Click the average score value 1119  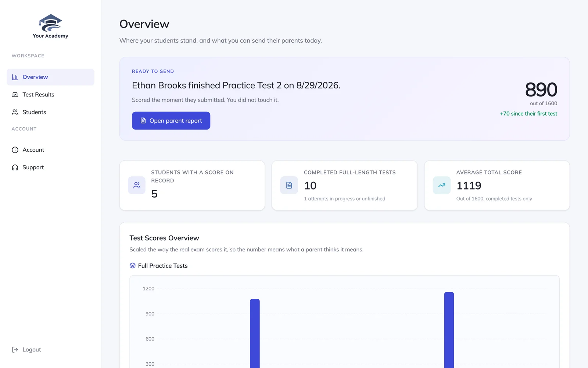click(x=469, y=186)
